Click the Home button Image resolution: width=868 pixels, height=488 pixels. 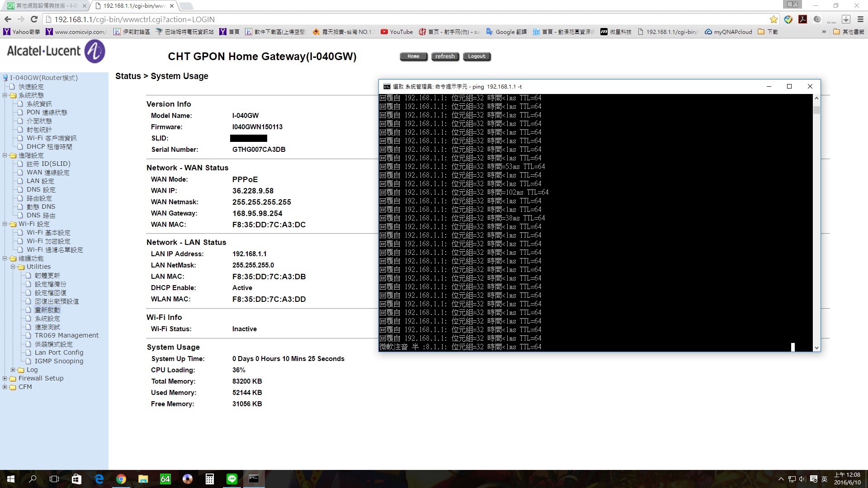[x=413, y=56]
